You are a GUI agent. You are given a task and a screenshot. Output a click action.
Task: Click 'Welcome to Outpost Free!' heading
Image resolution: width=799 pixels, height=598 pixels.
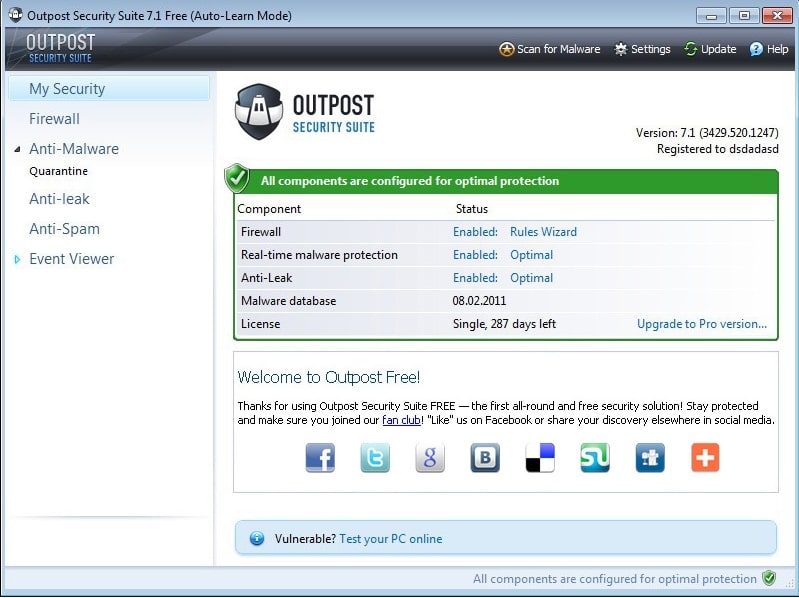pos(329,377)
